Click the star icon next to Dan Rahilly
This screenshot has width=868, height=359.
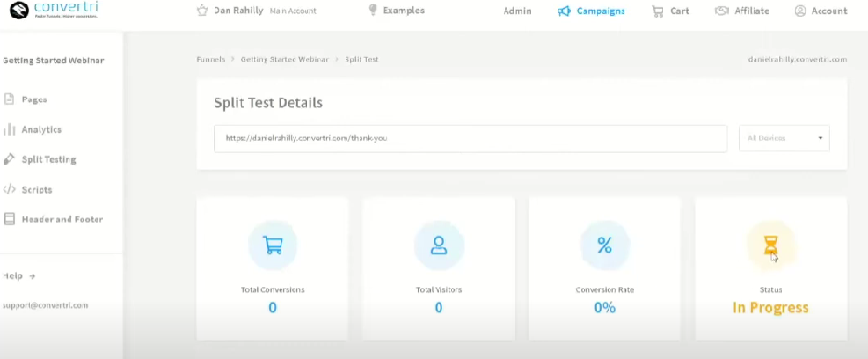(203, 11)
